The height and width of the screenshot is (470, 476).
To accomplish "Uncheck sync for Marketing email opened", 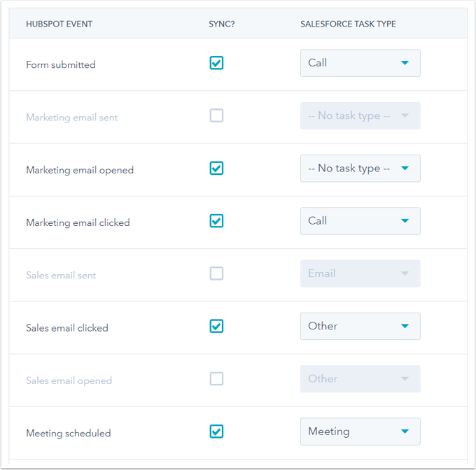I will click(216, 169).
